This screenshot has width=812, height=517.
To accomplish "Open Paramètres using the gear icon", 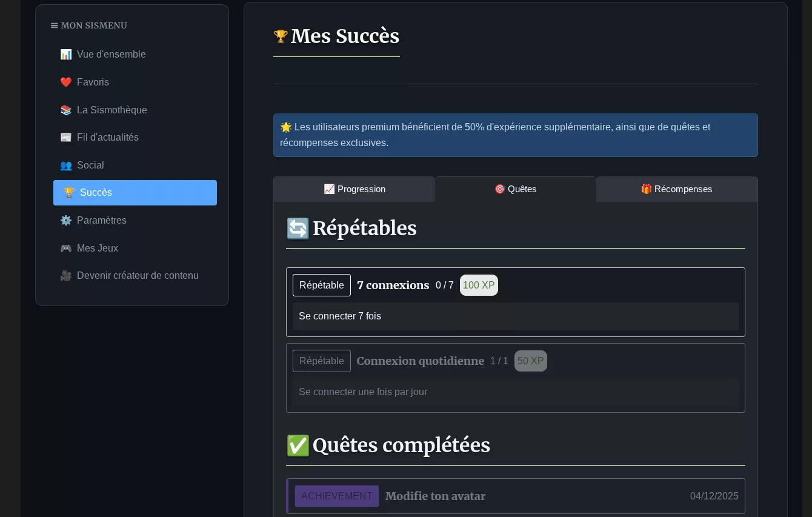I will [67, 221].
